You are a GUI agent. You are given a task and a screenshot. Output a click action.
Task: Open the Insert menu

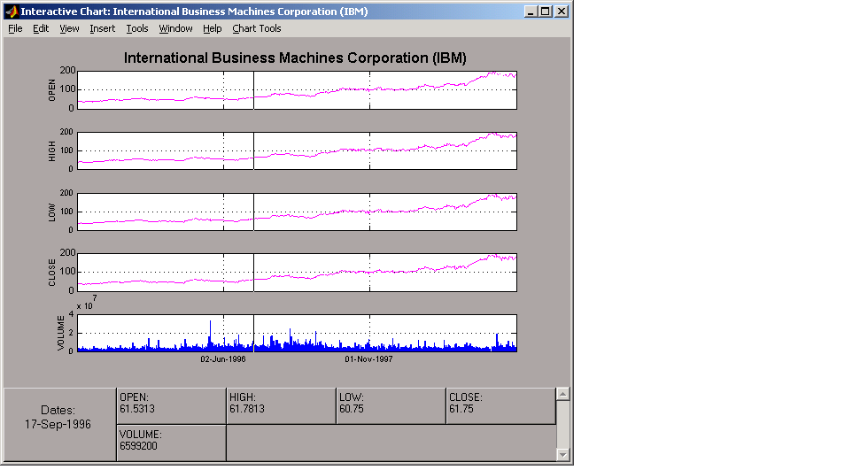point(102,28)
